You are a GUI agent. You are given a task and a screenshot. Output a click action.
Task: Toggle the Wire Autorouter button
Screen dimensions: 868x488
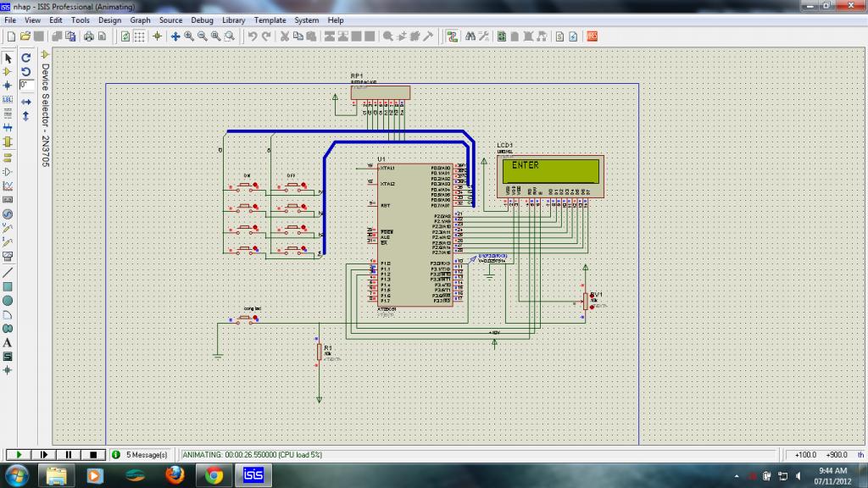[x=452, y=36]
